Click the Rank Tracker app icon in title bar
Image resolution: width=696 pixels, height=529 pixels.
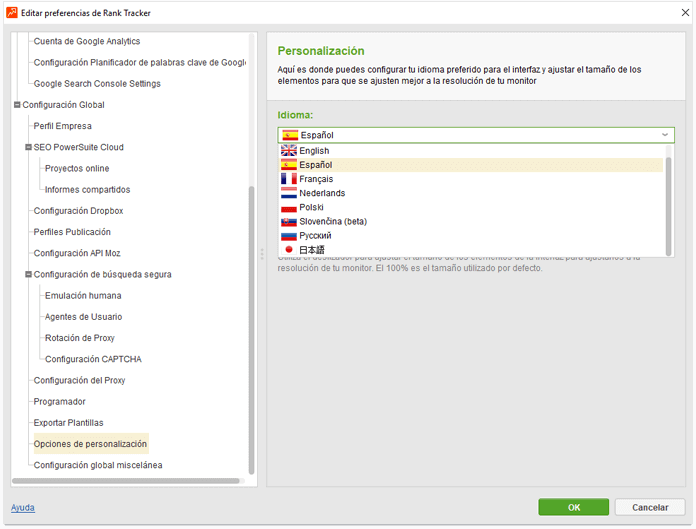(x=12, y=12)
